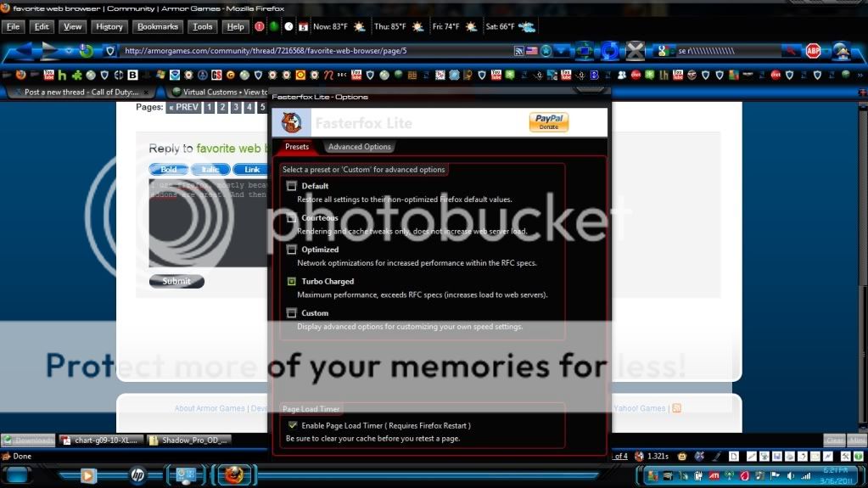
Task: Click the calendar icon on the weather toolbar
Action: (304, 26)
